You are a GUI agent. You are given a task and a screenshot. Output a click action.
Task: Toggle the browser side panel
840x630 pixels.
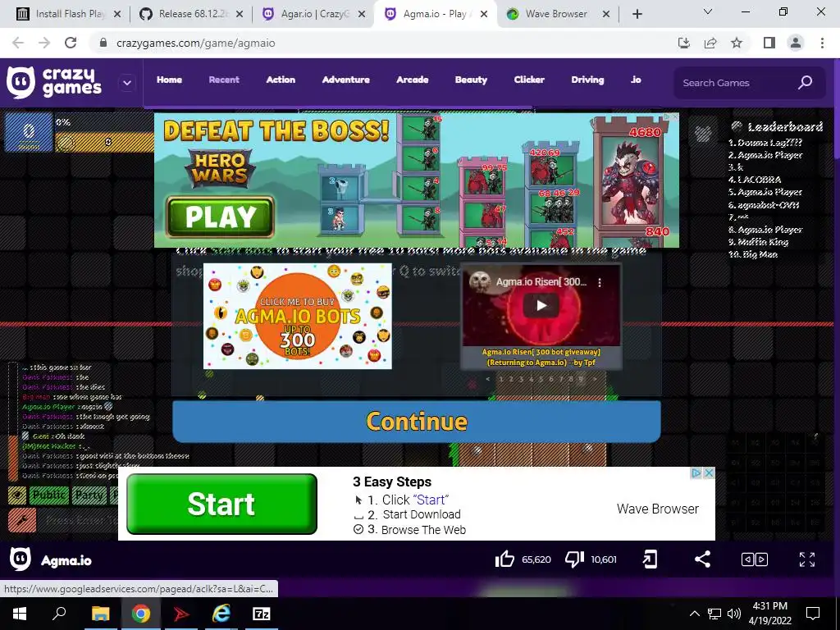(x=769, y=43)
